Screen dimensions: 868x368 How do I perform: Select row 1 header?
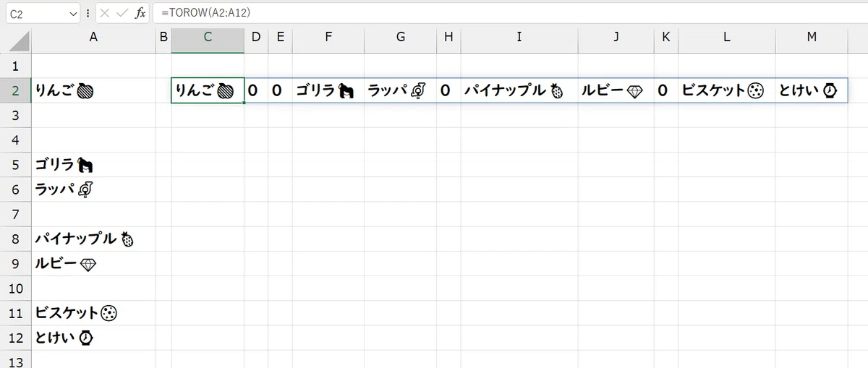tap(16, 66)
